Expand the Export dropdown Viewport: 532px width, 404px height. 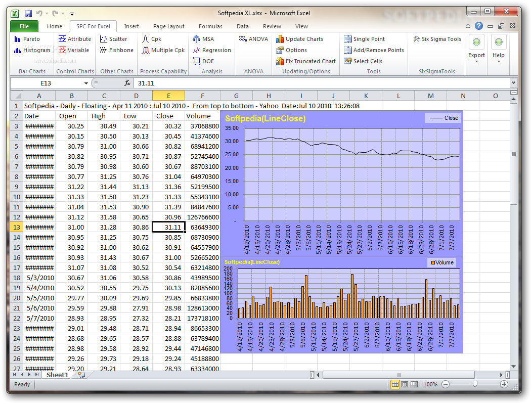(476, 61)
